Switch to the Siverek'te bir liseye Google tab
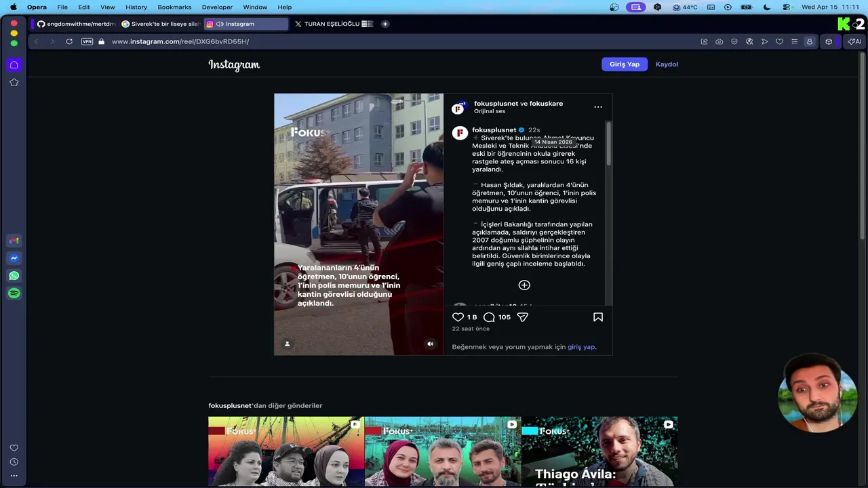 point(161,24)
